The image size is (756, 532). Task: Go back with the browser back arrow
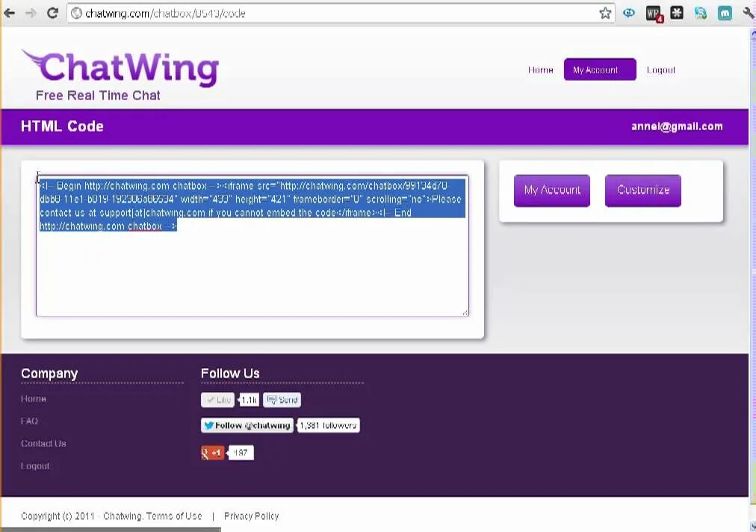(x=9, y=13)
